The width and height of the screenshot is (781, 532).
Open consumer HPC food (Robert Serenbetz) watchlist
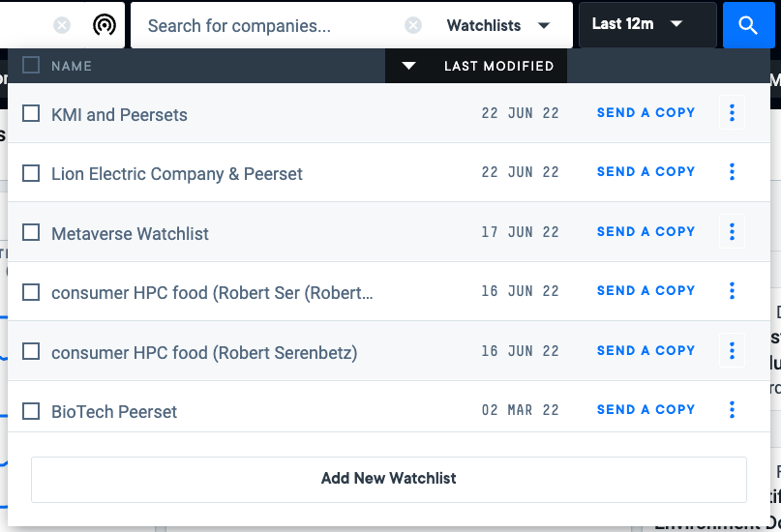click(204, 353)
